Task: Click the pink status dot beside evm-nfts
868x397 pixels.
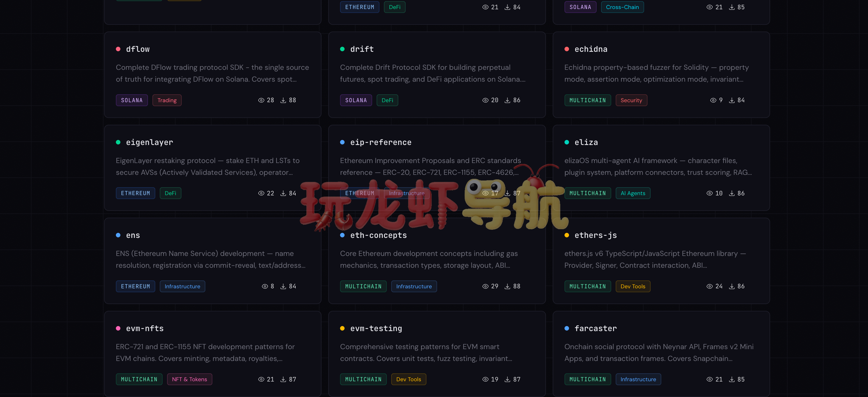Action: coord(118,329)
